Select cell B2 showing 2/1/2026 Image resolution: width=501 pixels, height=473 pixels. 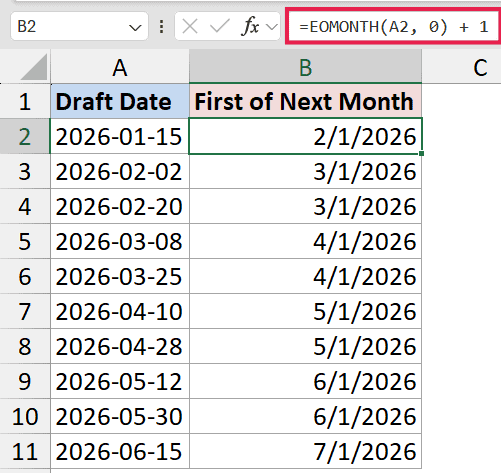pos(305,136)
